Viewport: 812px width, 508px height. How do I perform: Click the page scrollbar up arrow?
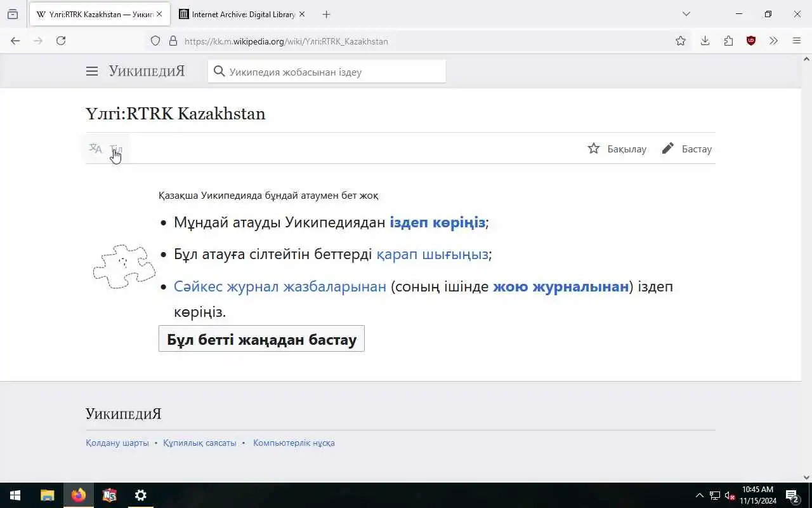pos(806,59)
